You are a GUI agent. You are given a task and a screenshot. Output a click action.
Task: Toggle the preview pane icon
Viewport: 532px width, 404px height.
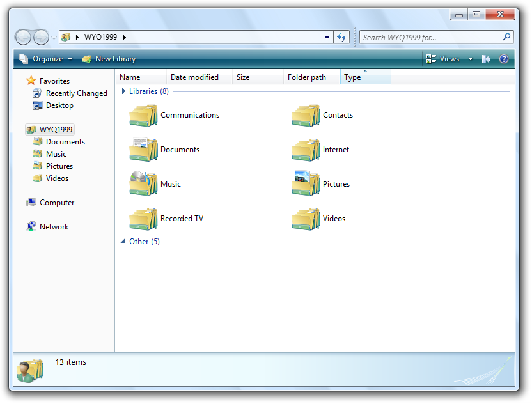(x=486, y=59)
